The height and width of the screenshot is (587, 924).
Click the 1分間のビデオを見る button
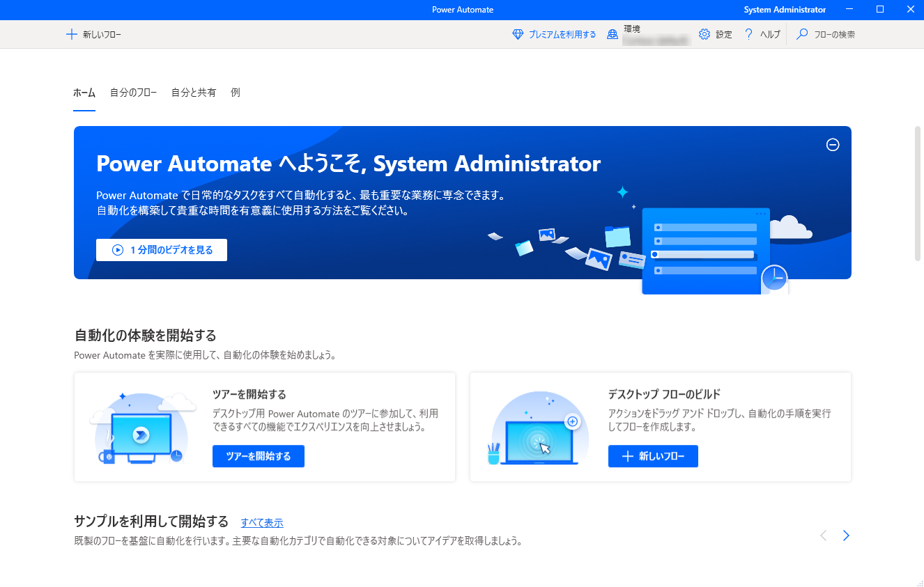coord(162,250)
